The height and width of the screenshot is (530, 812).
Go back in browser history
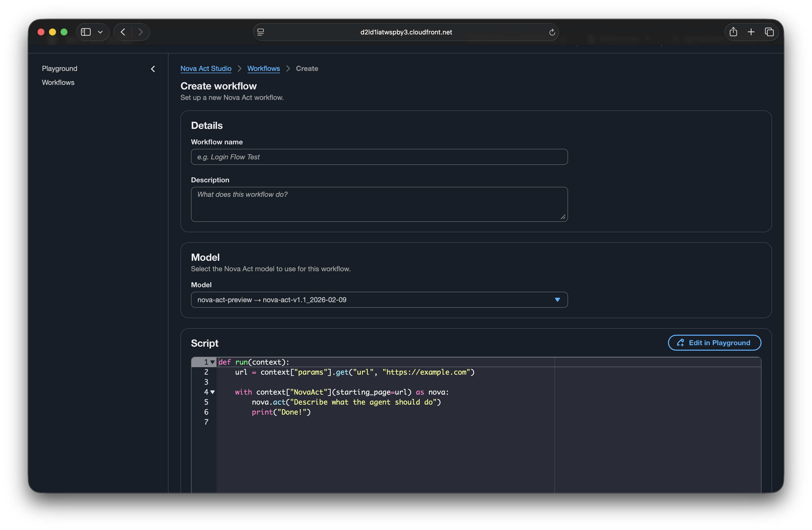[123, 32]
